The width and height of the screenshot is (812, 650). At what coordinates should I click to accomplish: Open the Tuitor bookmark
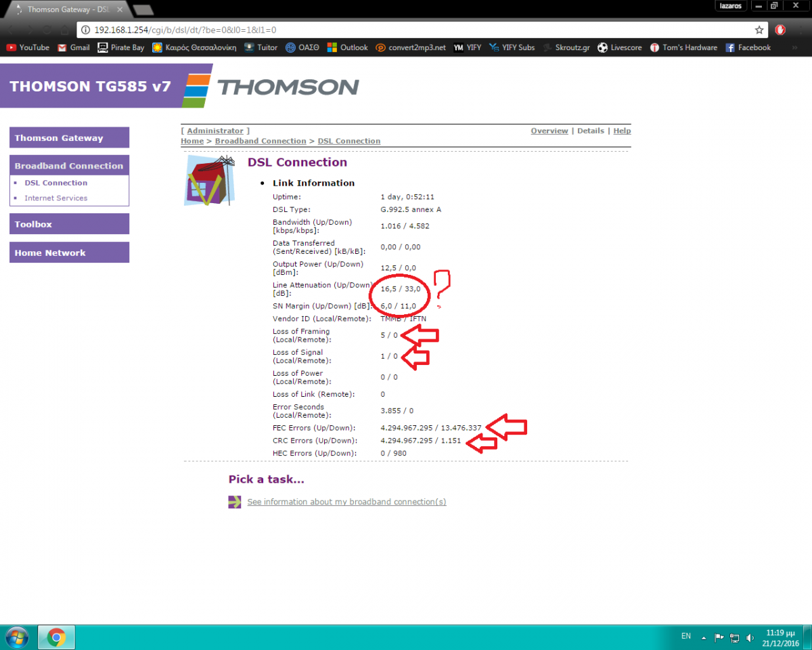click(x=261, y=47)
